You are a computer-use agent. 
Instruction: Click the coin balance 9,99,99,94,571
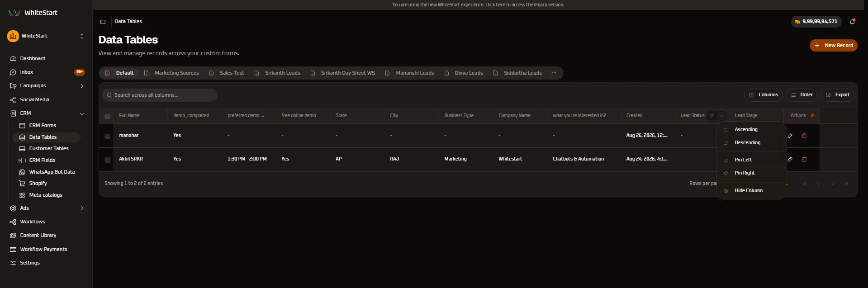(816, 21)
